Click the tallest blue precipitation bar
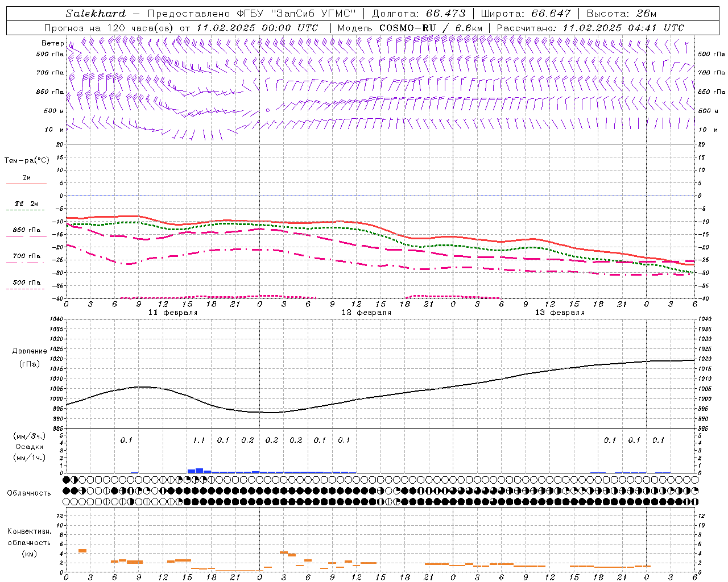The height and width of the screenshot is (582, 728). coord(199,470)
